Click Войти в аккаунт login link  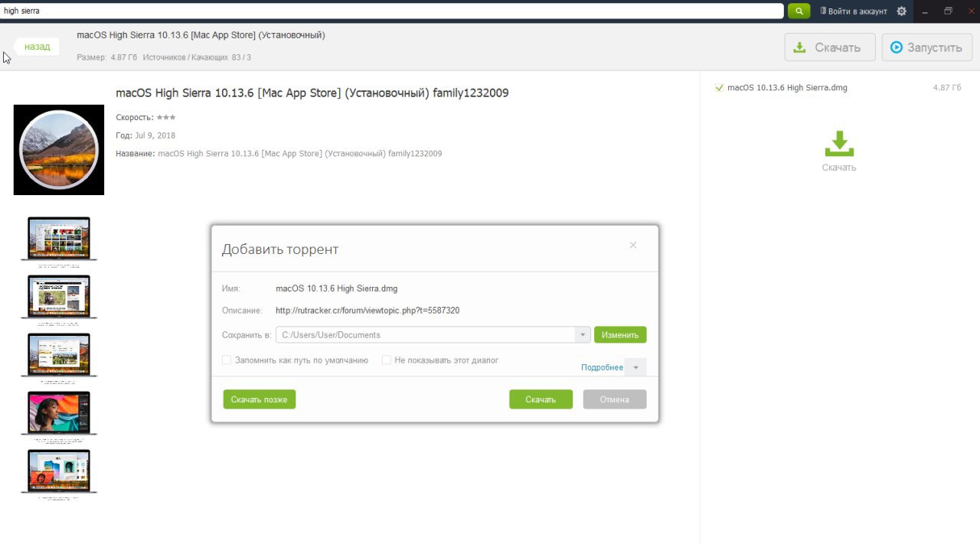[854, 11]
